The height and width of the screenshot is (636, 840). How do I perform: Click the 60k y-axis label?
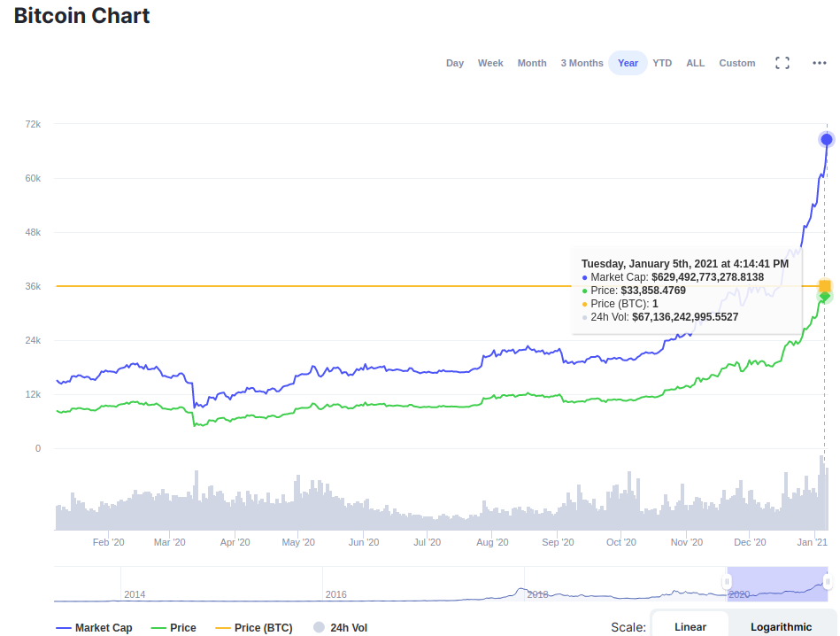point(33,179)
